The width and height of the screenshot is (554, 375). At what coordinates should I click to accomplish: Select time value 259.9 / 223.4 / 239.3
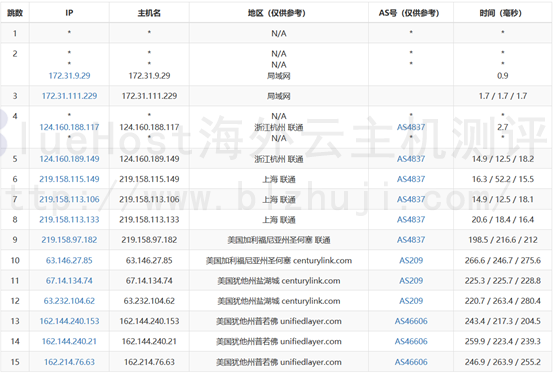[502, 341]
